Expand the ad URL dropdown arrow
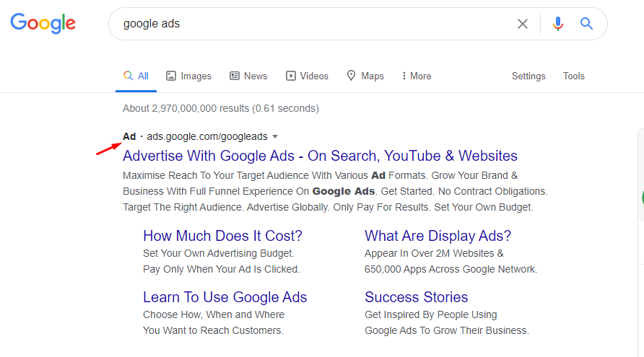The image size is (644, 357). click(275, 136)
